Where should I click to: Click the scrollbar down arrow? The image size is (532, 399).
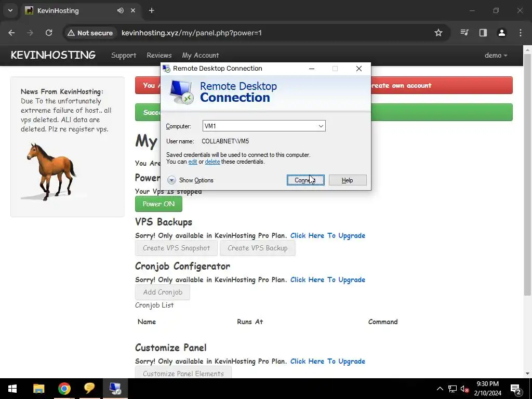tap(527, 374)
